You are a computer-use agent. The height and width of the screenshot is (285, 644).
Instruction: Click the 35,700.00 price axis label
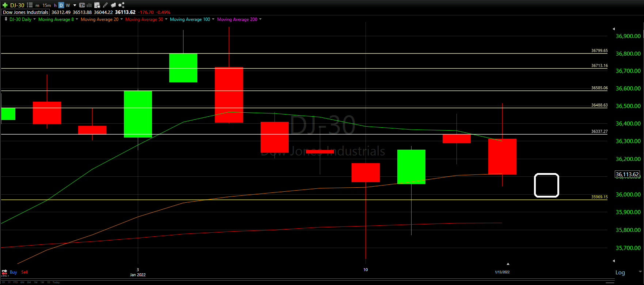click(628, 248)
